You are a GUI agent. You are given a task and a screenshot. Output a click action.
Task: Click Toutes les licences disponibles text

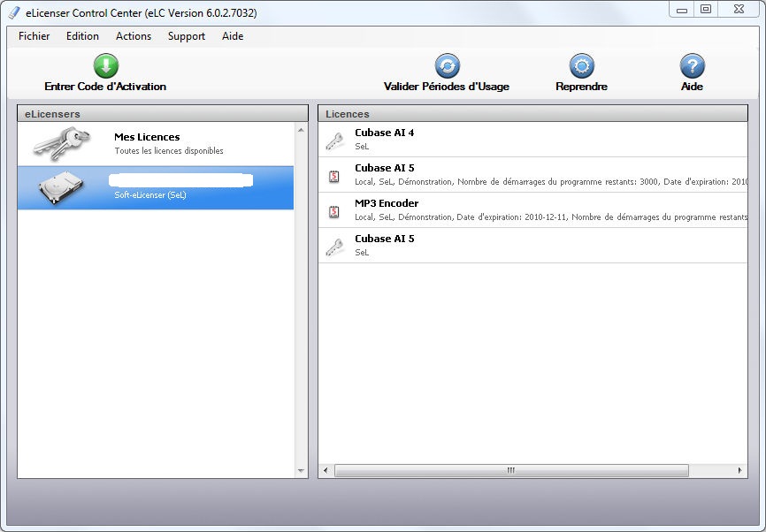click(x=169, y=151)
